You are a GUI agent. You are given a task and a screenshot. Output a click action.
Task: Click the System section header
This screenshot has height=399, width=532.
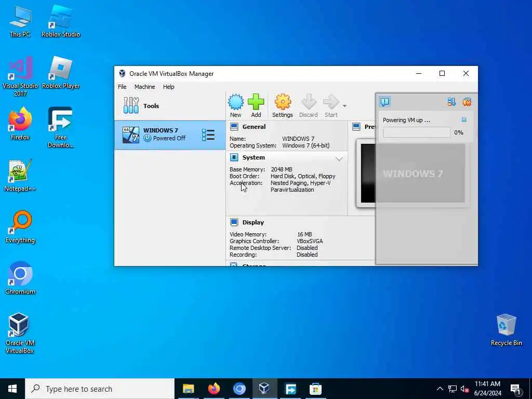[254, 157]
